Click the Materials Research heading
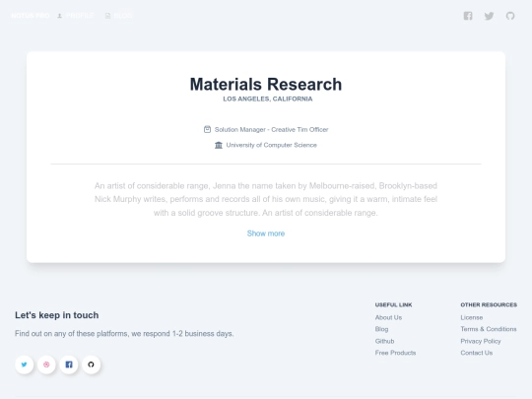Image resolution: width=532 pixels, height=399 pixels. pyautogui.click(x=266, y=84)
